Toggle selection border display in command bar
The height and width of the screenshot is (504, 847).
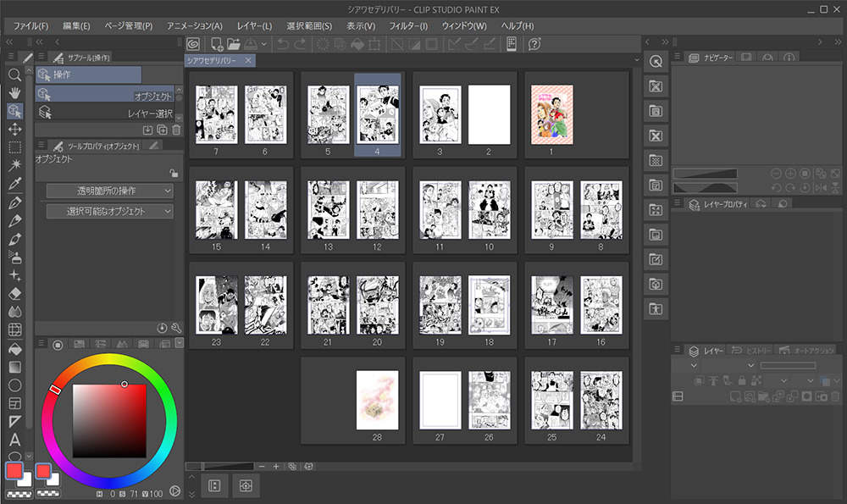tap(432, 44)
